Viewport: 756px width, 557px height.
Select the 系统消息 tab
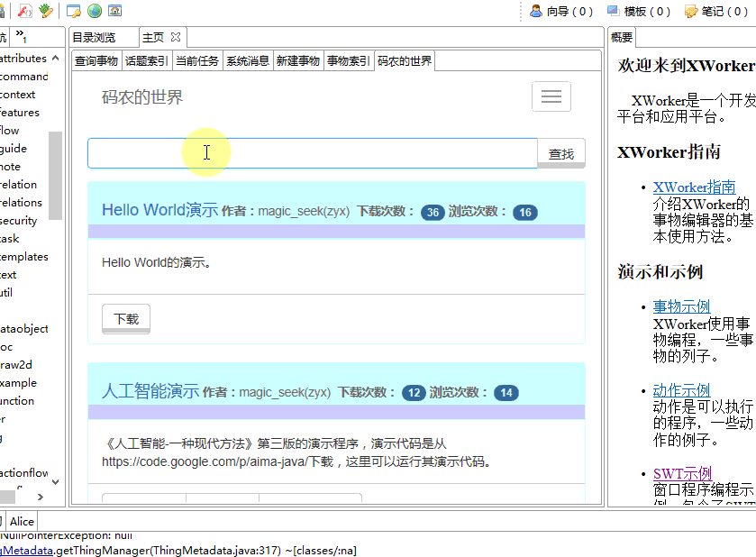[x=248, y=61]
